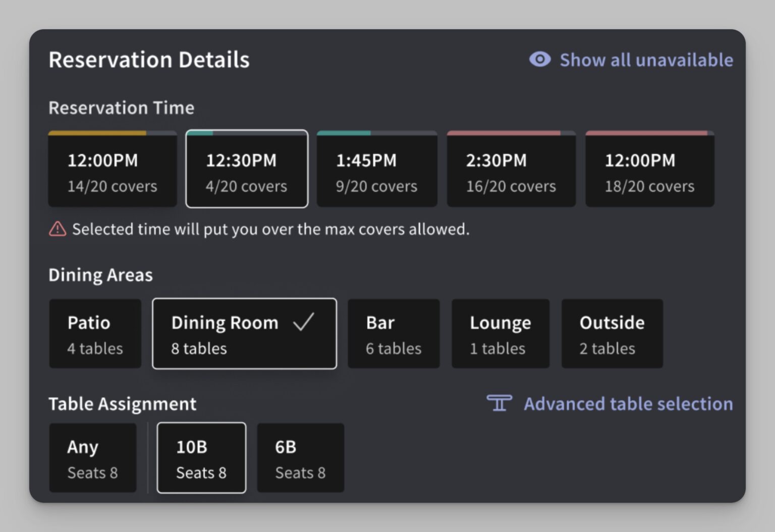Show all unavailable times
775x532 pixels.
(x=646, y=60)
